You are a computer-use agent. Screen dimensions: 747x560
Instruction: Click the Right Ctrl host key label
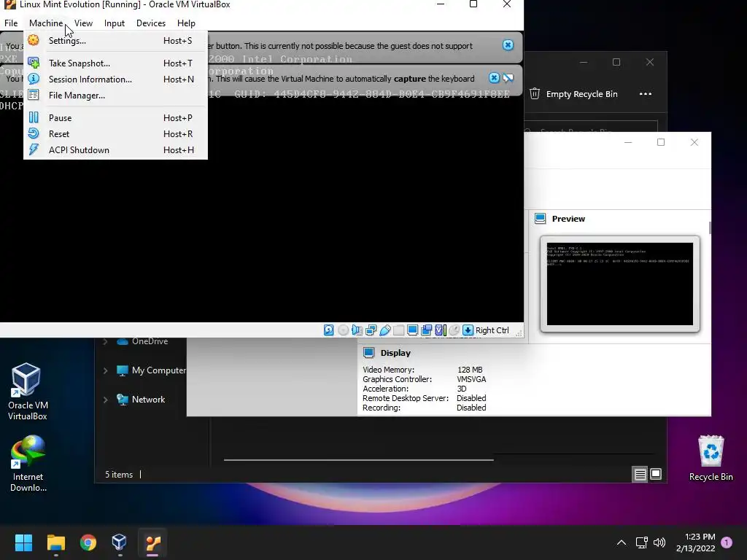[492, 330]
